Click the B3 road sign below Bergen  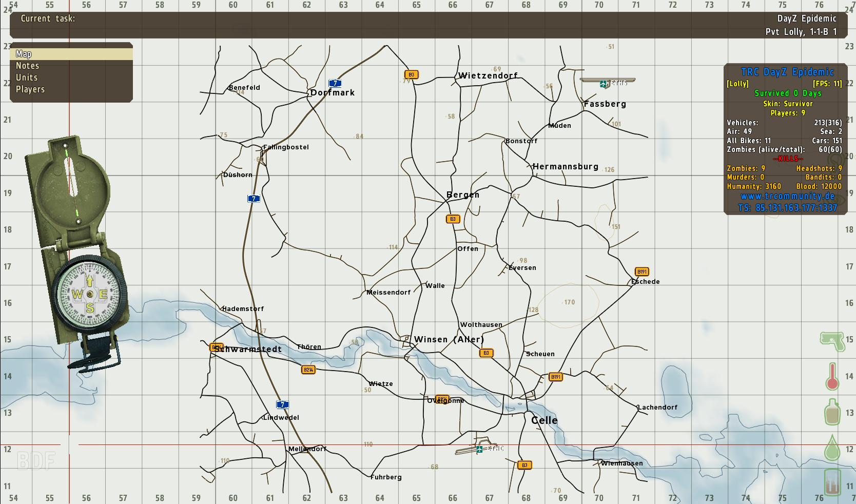click(452, 219)
